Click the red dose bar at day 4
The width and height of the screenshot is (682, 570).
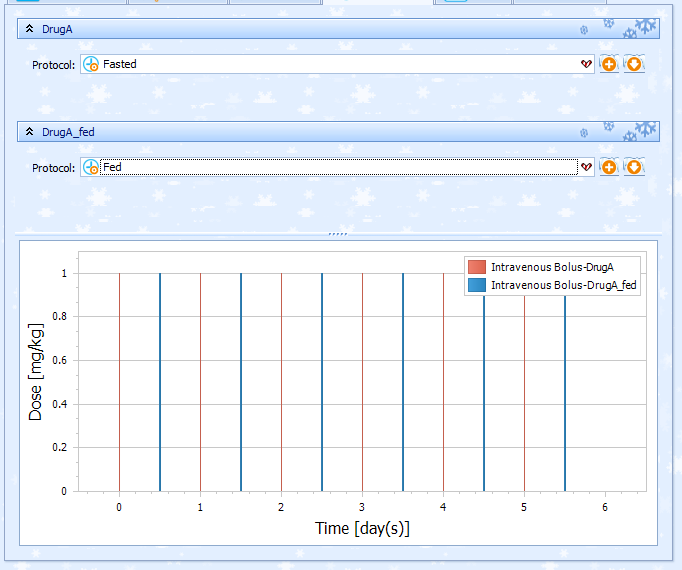443,382
